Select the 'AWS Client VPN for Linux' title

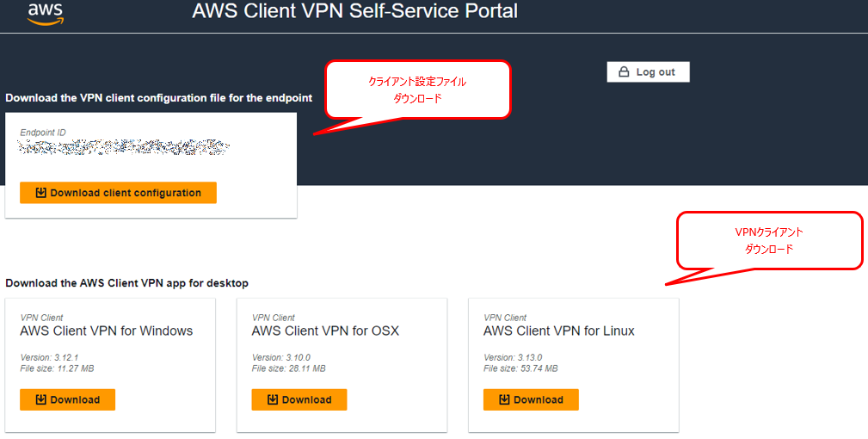click(559, 331)
